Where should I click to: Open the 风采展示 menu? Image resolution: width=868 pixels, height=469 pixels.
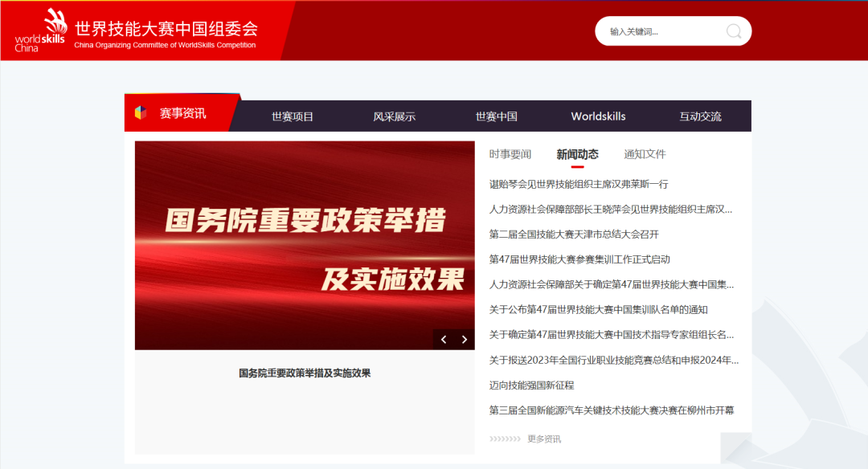pyautogui.click(x=394, y=116)
